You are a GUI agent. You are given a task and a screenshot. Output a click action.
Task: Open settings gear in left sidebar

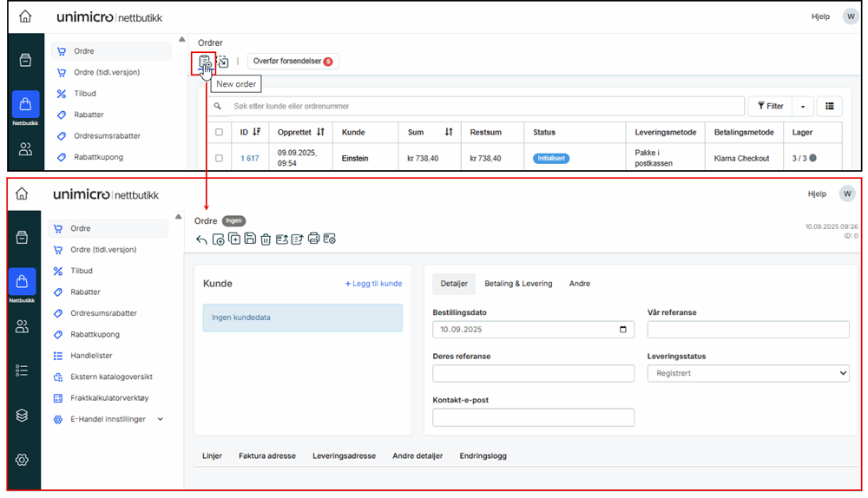[23, 460]
